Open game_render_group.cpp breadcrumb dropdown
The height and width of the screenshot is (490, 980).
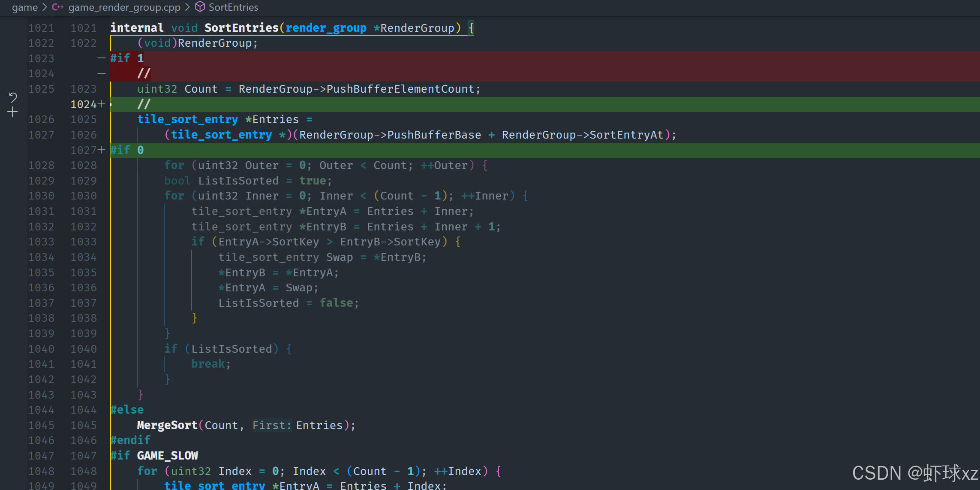point(124,7)
